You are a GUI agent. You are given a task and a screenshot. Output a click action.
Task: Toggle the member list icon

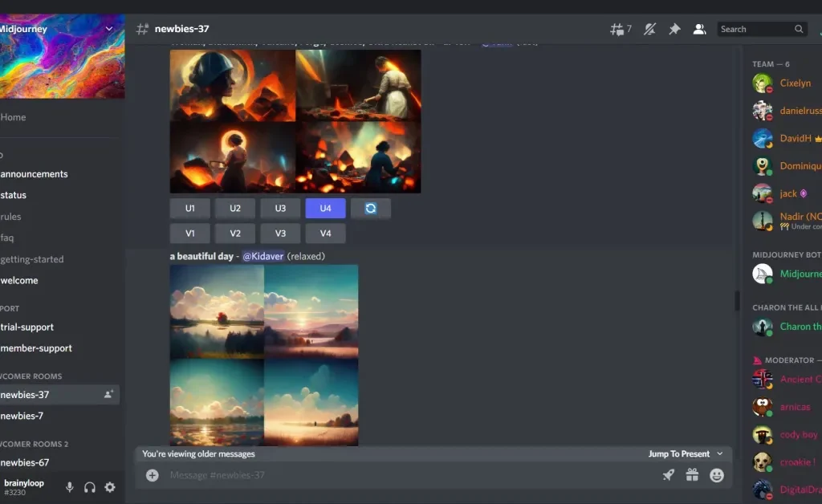[x=699, y=30]
